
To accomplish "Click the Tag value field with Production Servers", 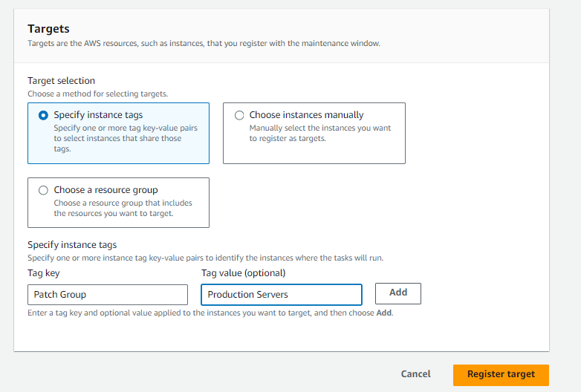I will (x=282, y=295).
